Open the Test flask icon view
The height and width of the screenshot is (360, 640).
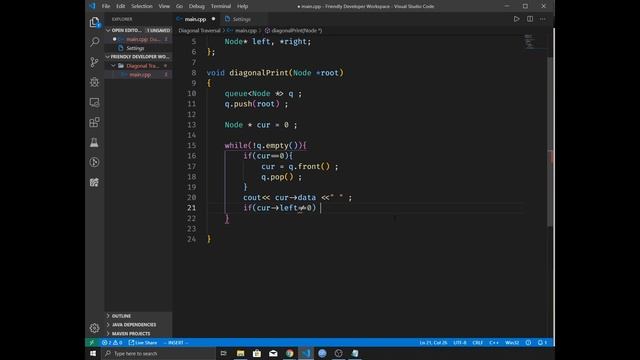click(x=94, y=142)
